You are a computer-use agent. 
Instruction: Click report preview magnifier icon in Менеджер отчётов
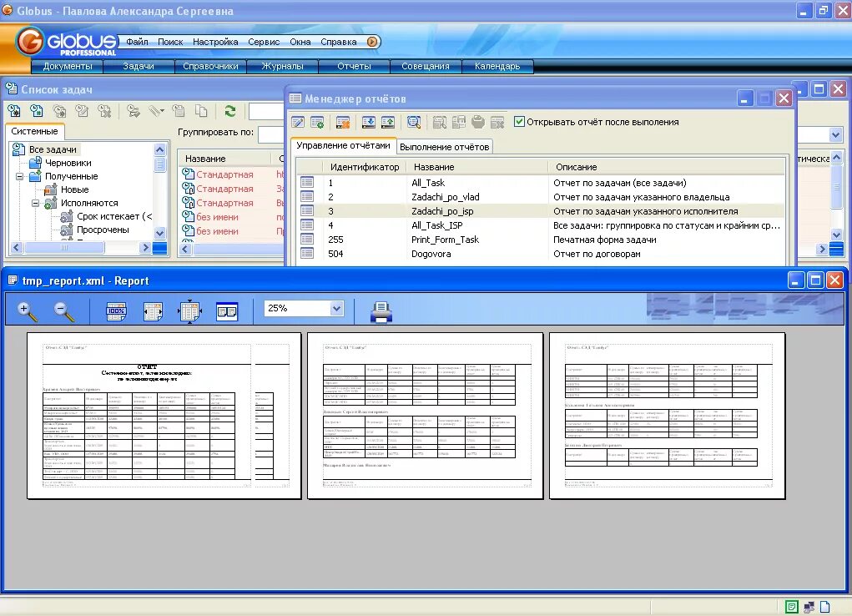pos(414,123)
